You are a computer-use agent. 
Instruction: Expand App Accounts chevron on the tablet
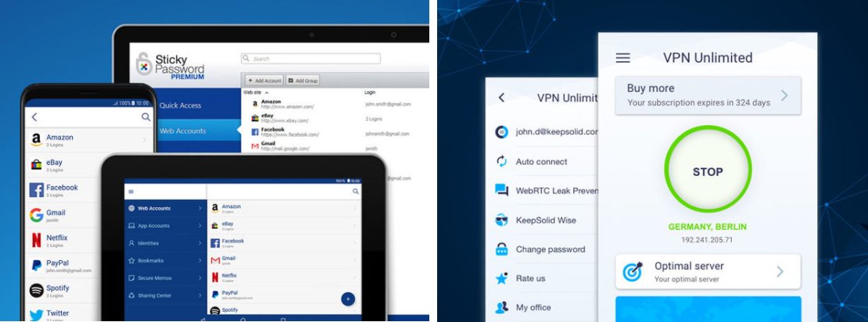pyautogui.click(x=200, y=226)
